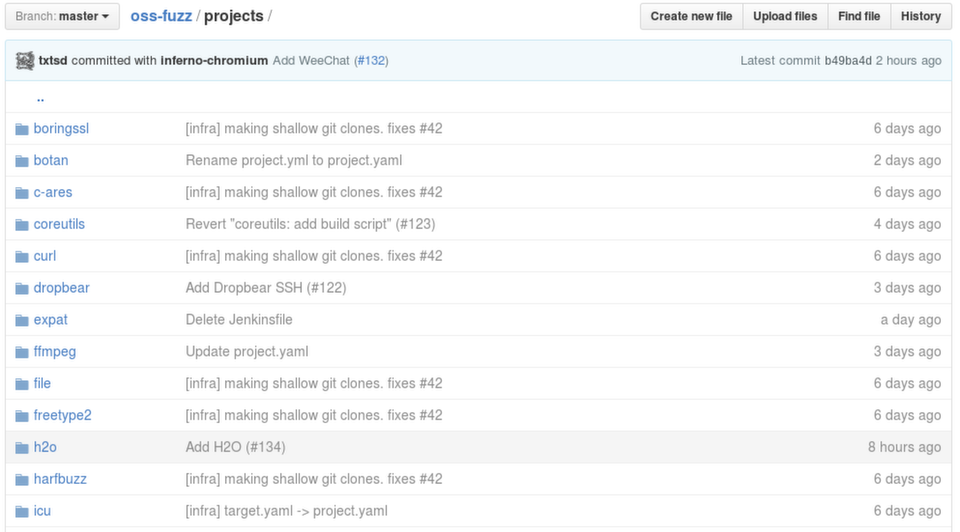This screenshot has width=960, height=532.
Task: Click '4 days ago' timestamp in coreutils row
Action: (907, 224)
